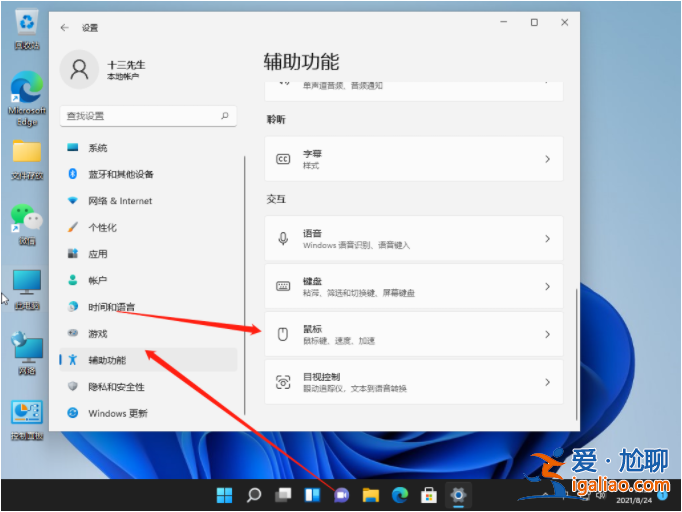Click the mouse icon beside 鼠标
The image size is (682, 512).
tap(283, 335)
